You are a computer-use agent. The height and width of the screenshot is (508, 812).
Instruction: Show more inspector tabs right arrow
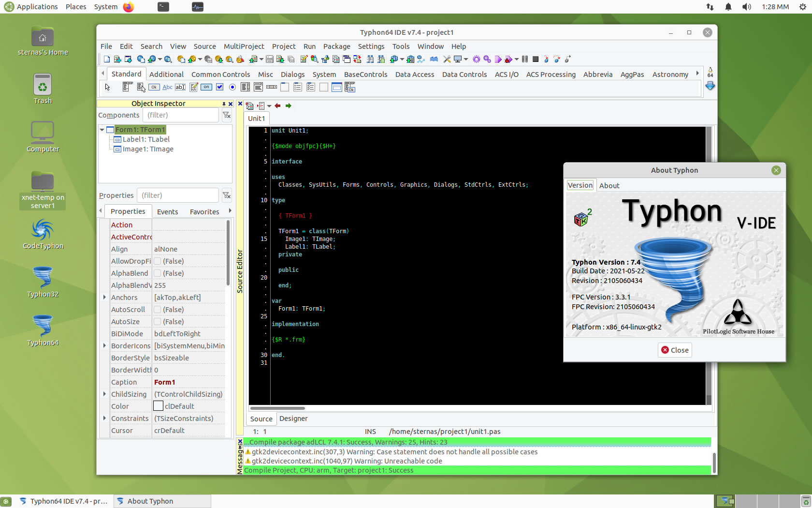230,211
